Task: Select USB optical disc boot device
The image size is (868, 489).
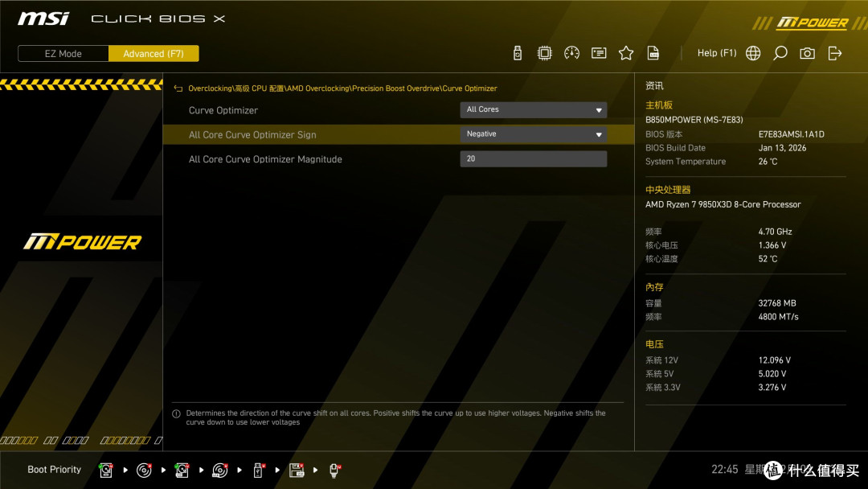Action: [219, 471]
